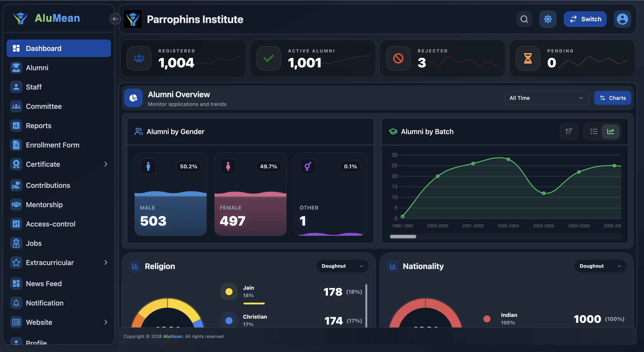Click the Notification bell icon

click(x=16, y=303)
